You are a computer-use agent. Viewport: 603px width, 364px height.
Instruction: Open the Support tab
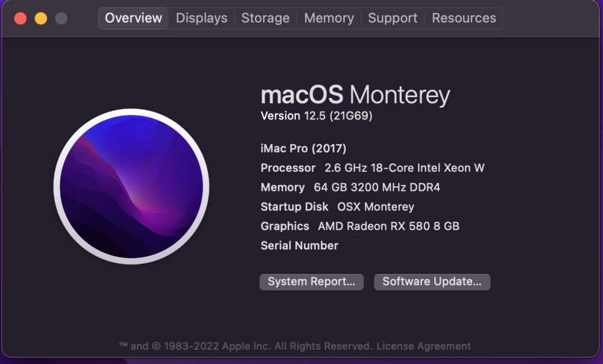[x=393, y=18]
